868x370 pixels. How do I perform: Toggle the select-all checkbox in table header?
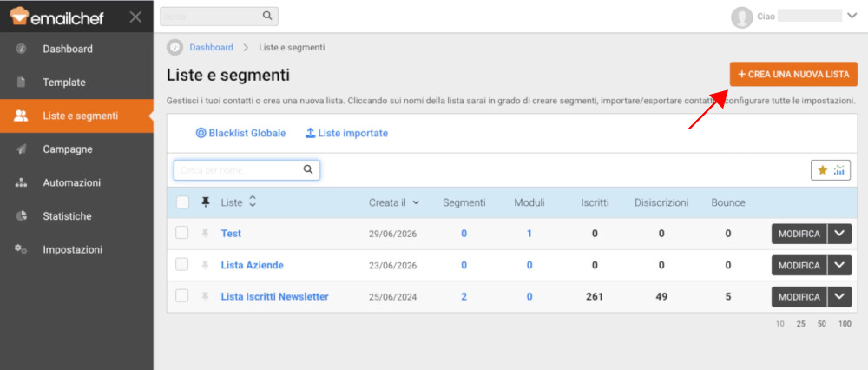(x=182, y=202)
